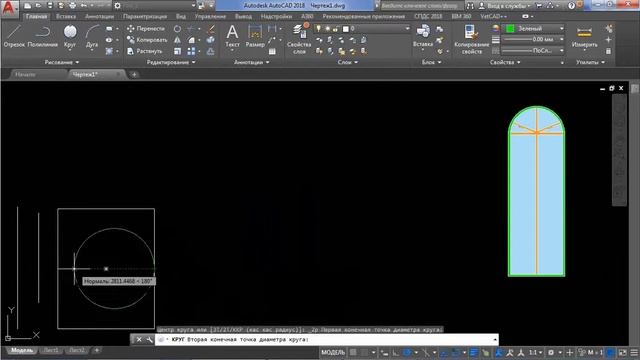Viewport: 640px width, 360px height.
Task: Click the command line input КРУГ prompt
Action: click(327, 340)
